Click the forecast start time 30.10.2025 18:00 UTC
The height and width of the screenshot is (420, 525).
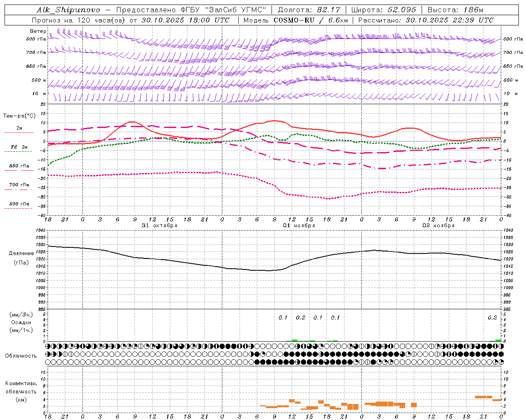point(185,20)
